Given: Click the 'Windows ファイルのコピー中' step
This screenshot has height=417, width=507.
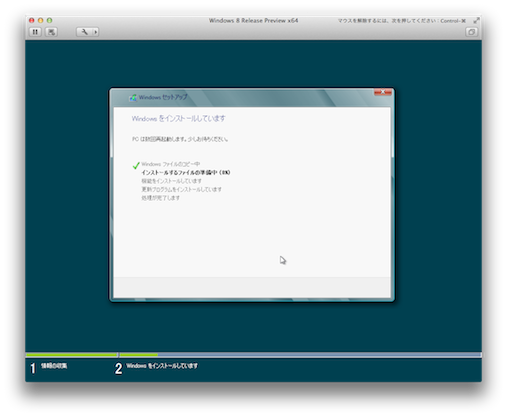Looking at the screenshot, I should [170, 164].
